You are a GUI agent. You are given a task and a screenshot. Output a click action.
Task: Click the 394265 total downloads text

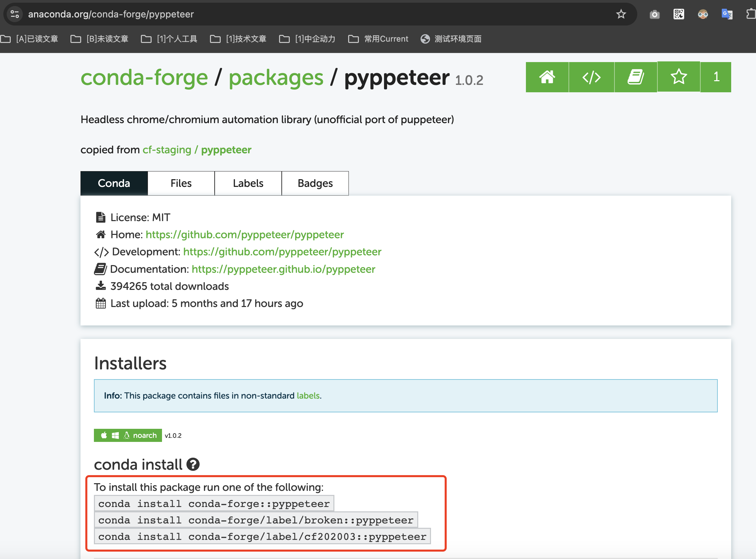click(x=169, y=286)
